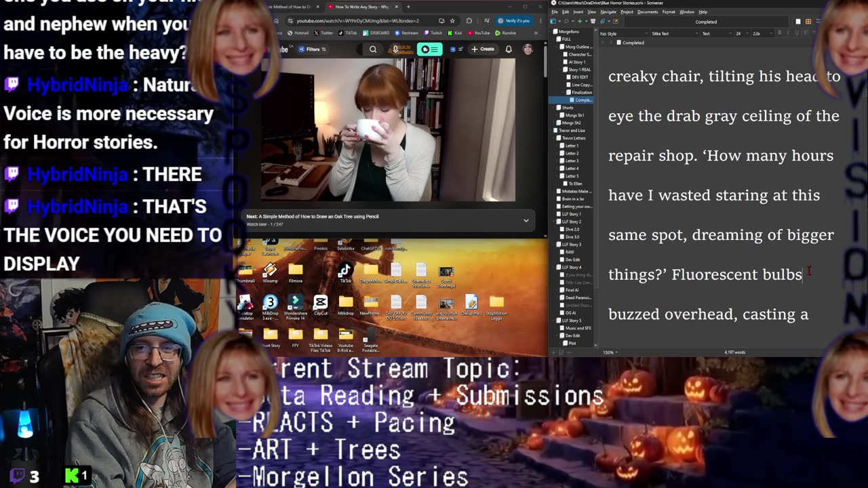The image size is (868, 488).
Task: Open the Text font variant dropdown
Action: 716,34
